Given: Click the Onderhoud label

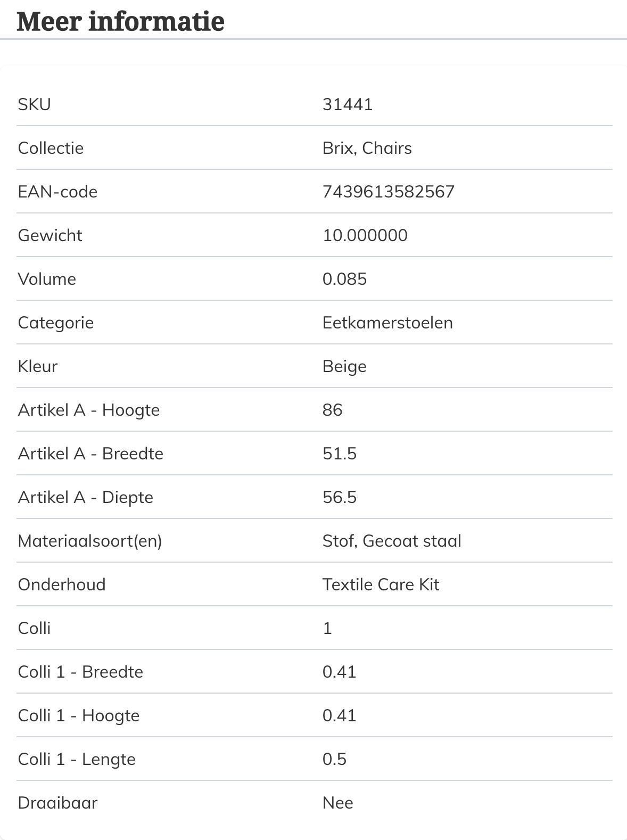Looking at the screenshot, I should 62,584.
